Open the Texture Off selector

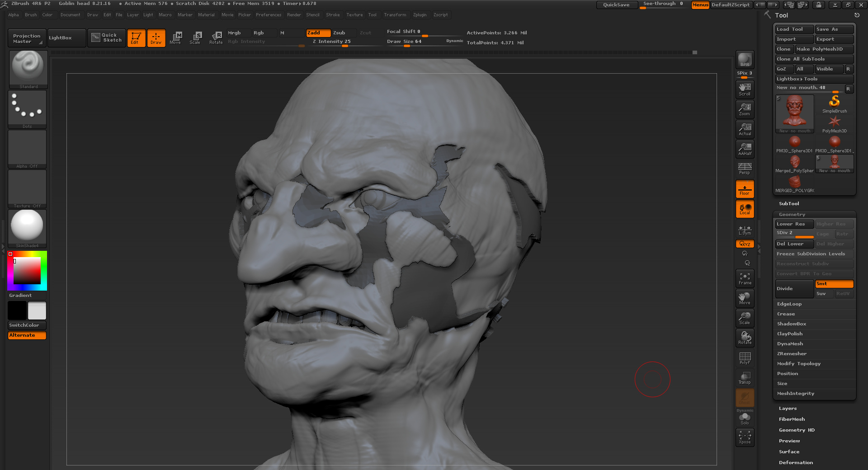[x=27, y=189]
